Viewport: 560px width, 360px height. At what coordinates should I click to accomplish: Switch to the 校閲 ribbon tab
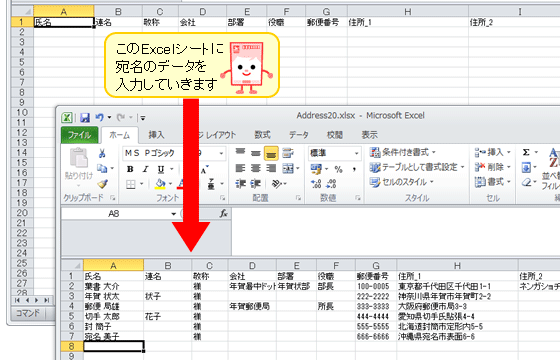pos(335,135)
